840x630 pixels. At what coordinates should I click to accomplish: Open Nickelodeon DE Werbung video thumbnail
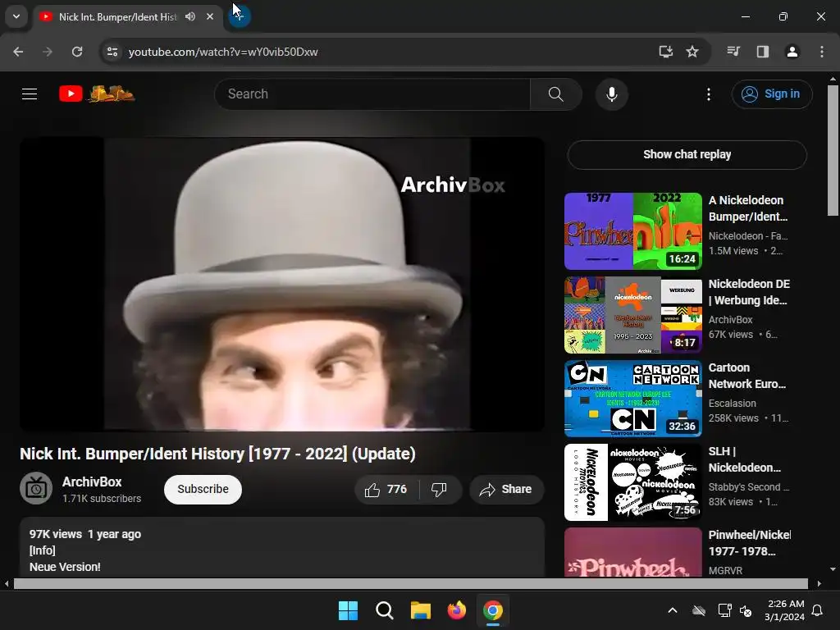click(x=633, y=315)
